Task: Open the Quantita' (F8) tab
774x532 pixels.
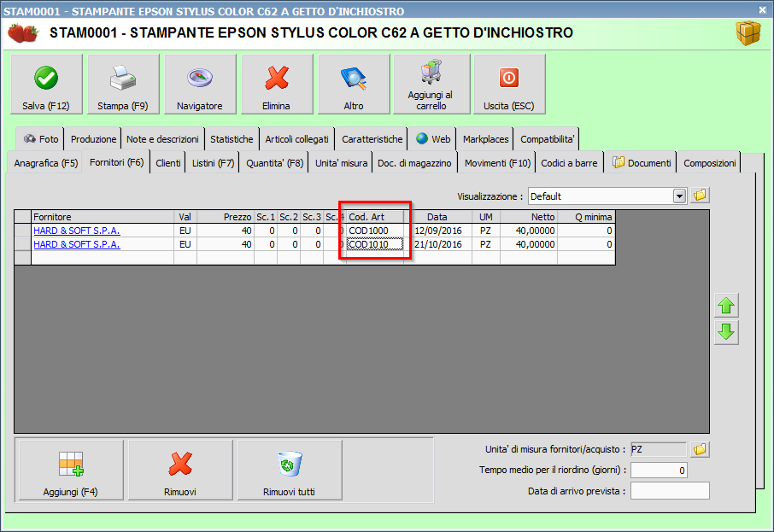Action: pyautogui.click(x=274, y=163)
